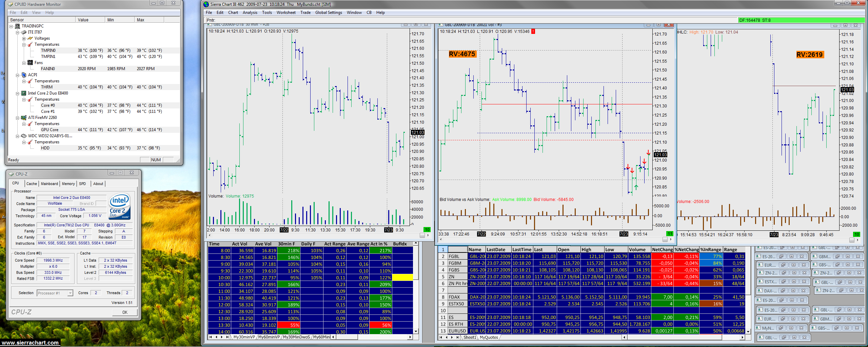Click the 30 min chart's horizontal scrollbar thumb
This screenshot has height=347, width=868.
422,235
